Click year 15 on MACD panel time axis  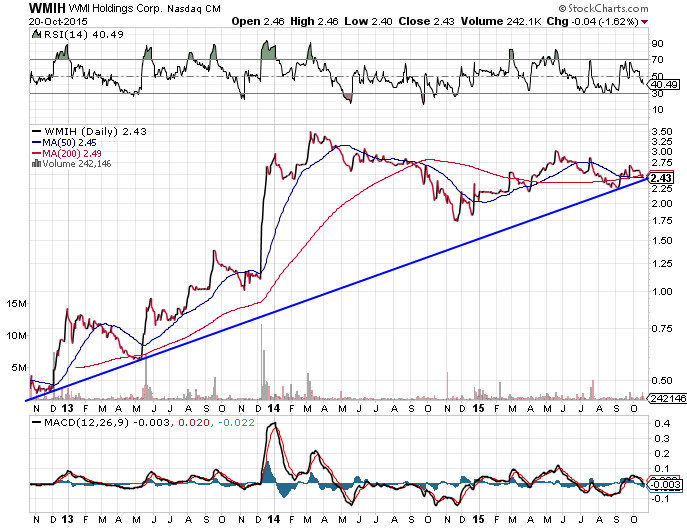tap(478, 519)
